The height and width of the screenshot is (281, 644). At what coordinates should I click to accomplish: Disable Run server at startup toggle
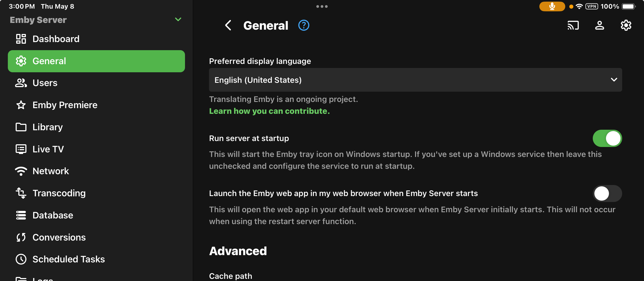(x=607, y=138)
